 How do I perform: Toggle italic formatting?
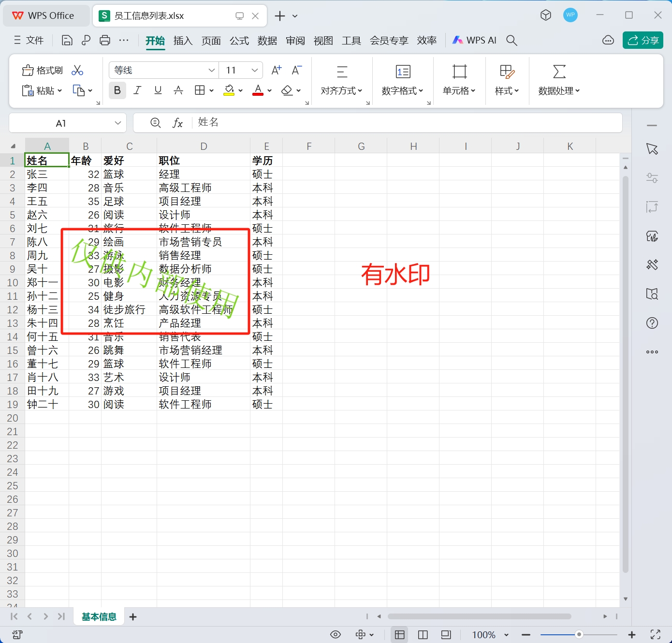tap(137, 90)
